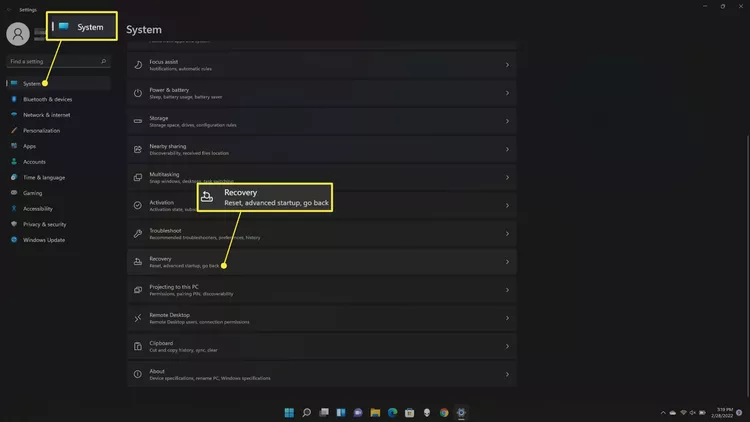Open the OneDrive cloud tray icon
The width and height of the screenshot is (750, 422).
[x=673, y=412]
